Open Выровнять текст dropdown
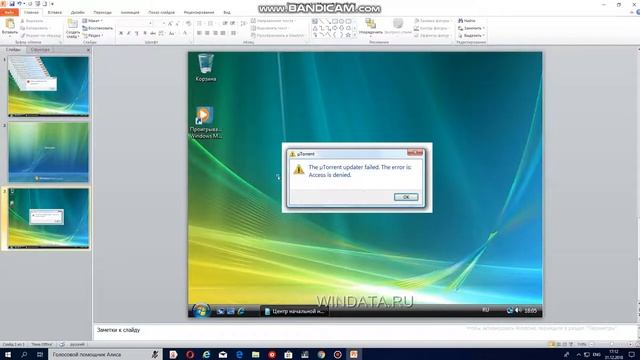 click(x=271, y=28)
